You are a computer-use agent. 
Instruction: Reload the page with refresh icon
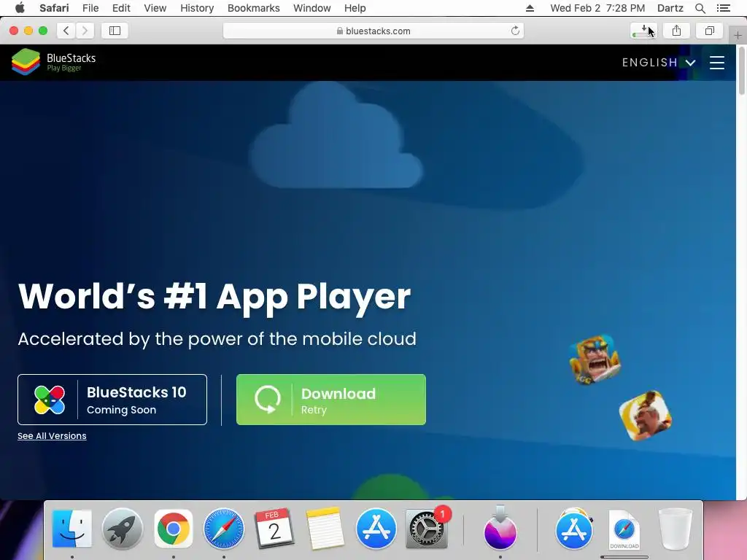(x=515, y=31)
